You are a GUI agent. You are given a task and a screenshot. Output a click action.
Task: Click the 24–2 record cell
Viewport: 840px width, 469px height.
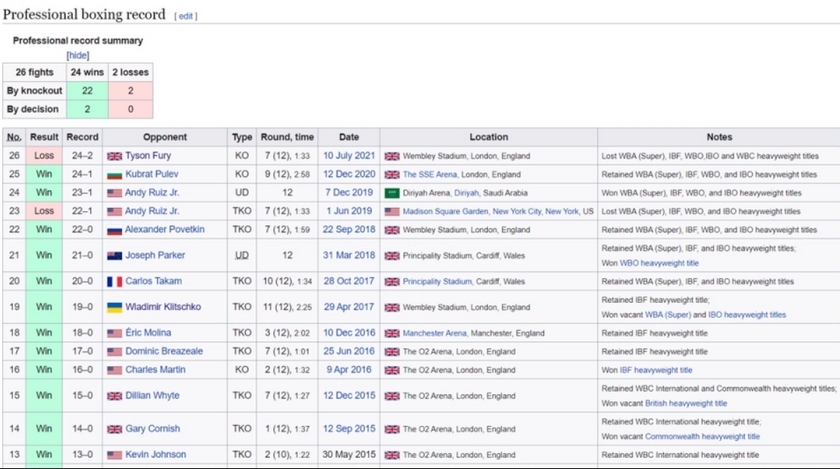[82, 155]
